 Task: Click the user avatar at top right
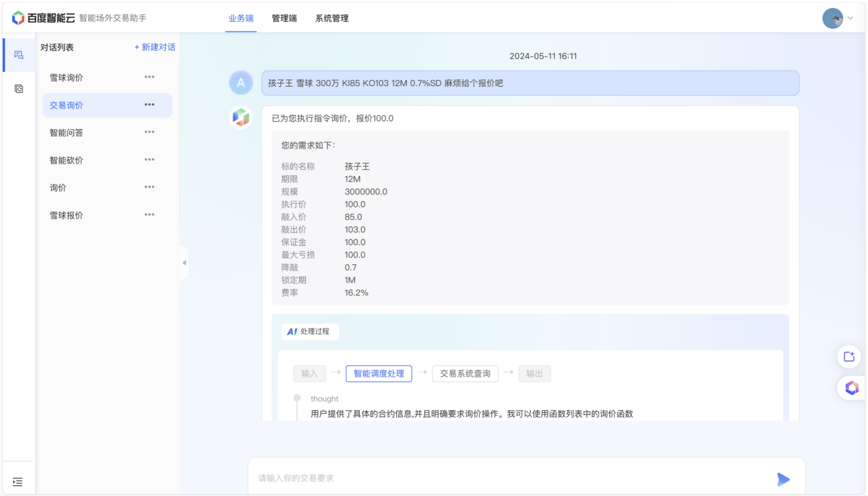833,19
